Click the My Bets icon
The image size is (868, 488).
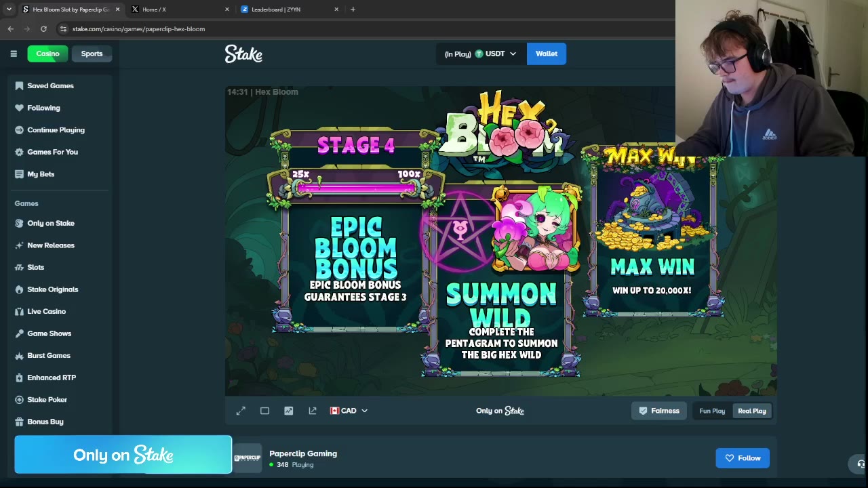(19, 174)
